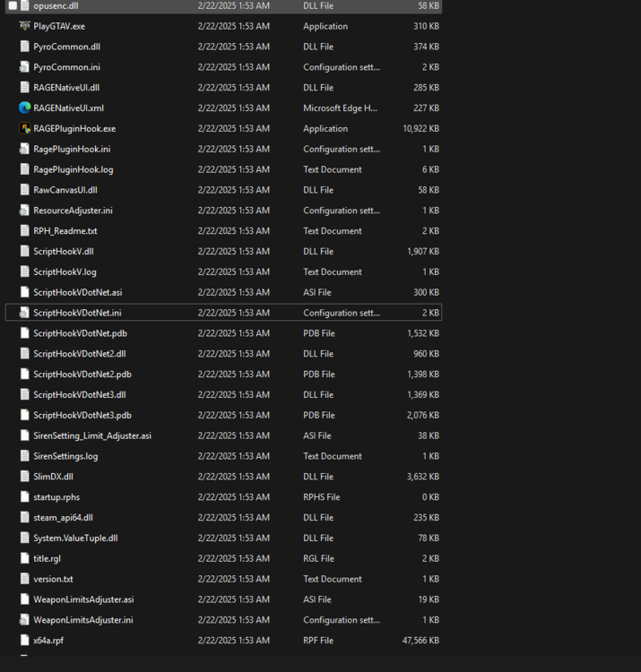The width and height of the screenshot is (641, 672).
Task: Select the ScriptHookVDotNet3.pdb file name
Action: tap(82, 415)
